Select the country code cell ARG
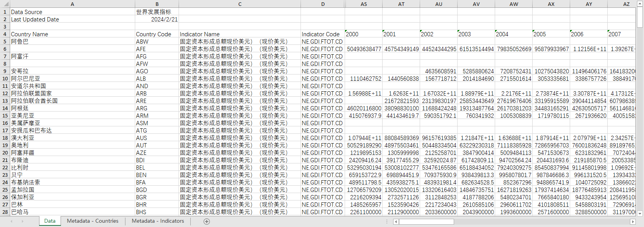The image size is (644, 227). pos(157,108)
